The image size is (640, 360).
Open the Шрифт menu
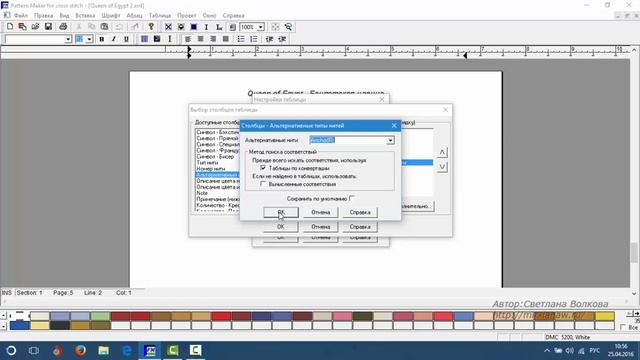[x=111, y=16]
